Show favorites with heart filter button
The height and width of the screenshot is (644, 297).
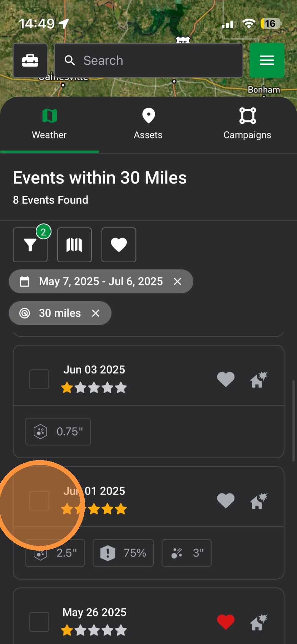click(x=119, y=245)
